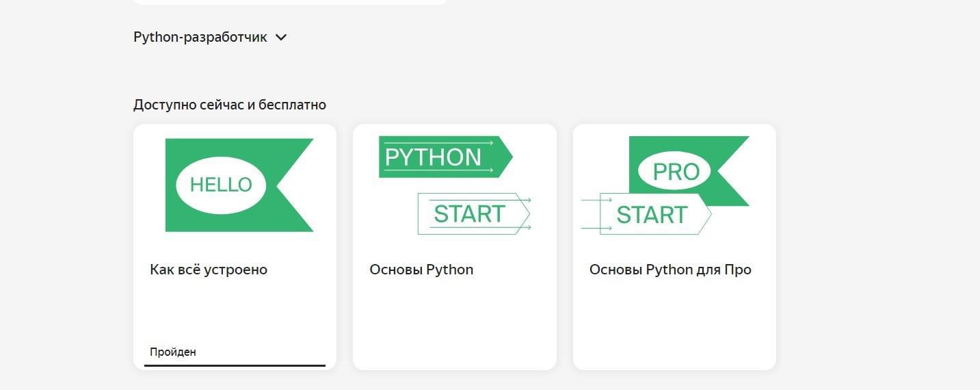Click the outlined START arrow in Основы Python card
Viewport: 980px width, 390px height.
click(472, 214)
